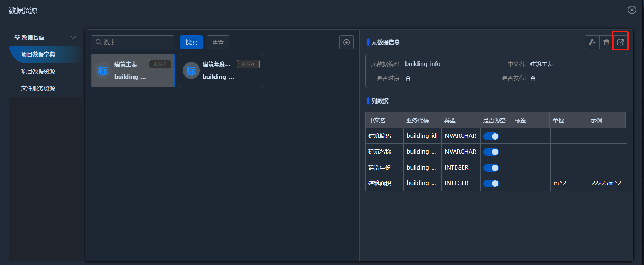
Task: Click the 元数据信息 section heading
Action: point(385,43)
